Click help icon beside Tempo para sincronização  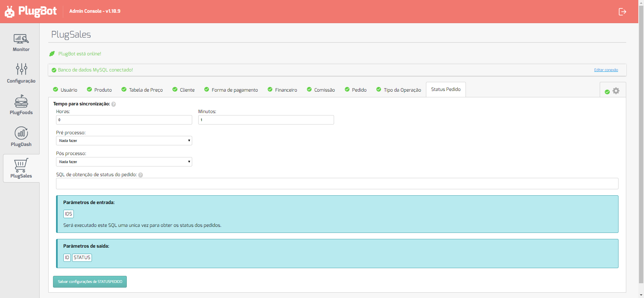coord(114,104)
